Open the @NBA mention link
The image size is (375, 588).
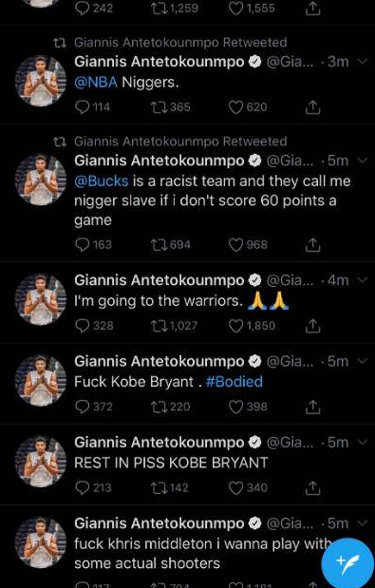[x=96, y=82]
